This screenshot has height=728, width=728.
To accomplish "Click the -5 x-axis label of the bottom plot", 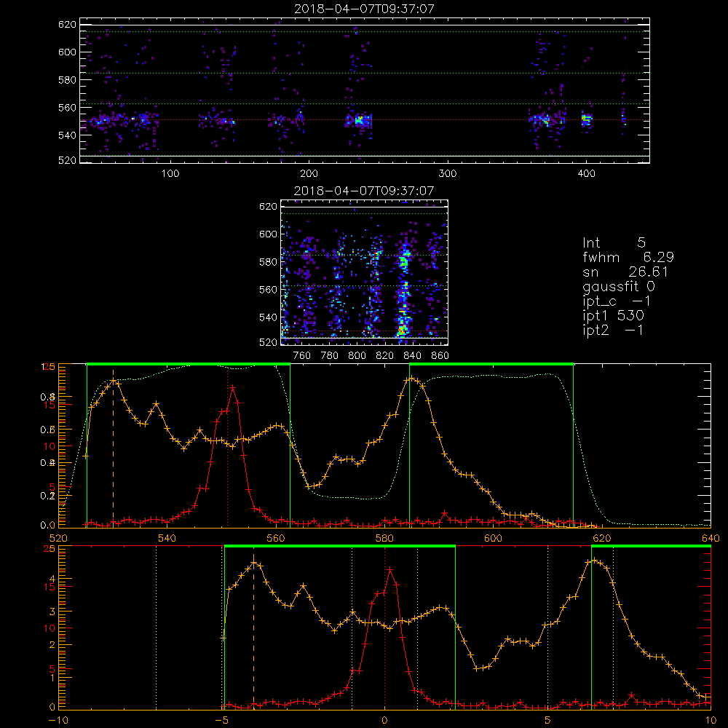I will (x=221, y=720).
